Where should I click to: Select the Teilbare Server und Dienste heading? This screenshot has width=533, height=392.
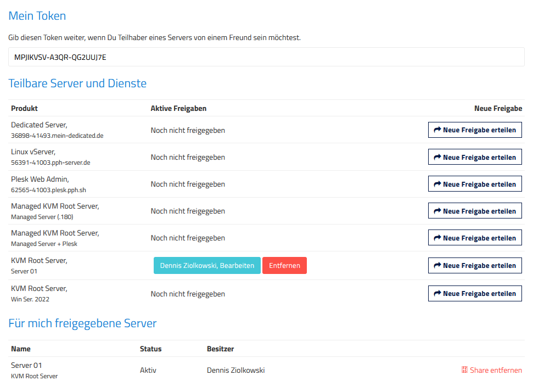[x=77, y=83]
